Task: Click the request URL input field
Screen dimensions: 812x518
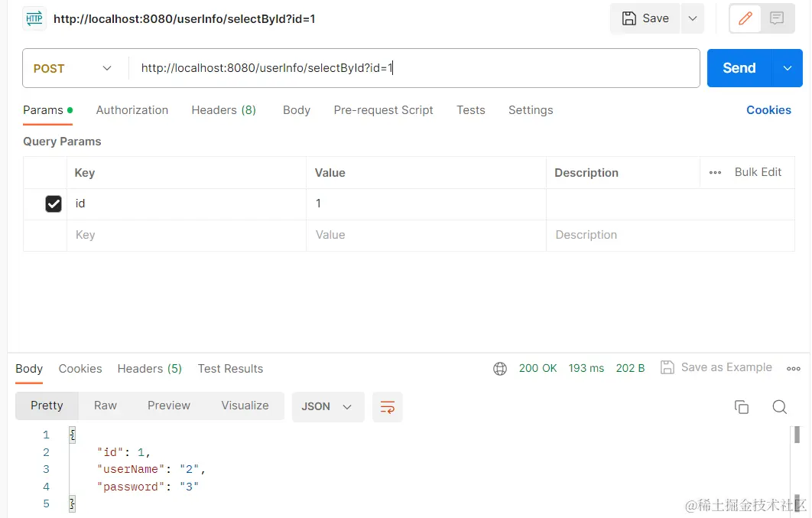Action: point(413,69)
